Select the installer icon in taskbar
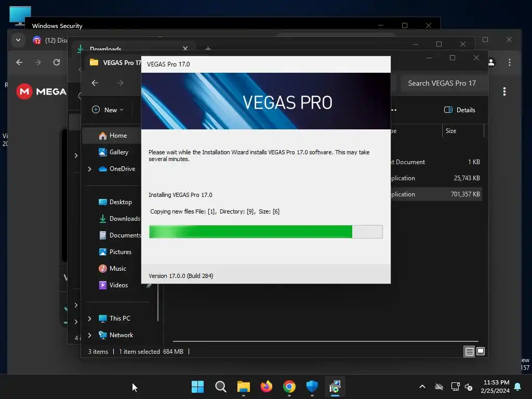Viewport: 532px width, 399px height. click(x=335, y=387)
